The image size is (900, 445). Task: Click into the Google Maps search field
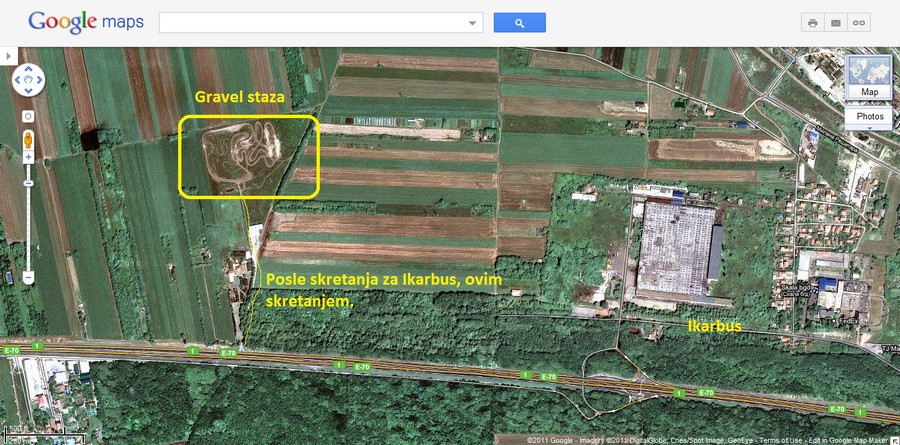[312, 22]
